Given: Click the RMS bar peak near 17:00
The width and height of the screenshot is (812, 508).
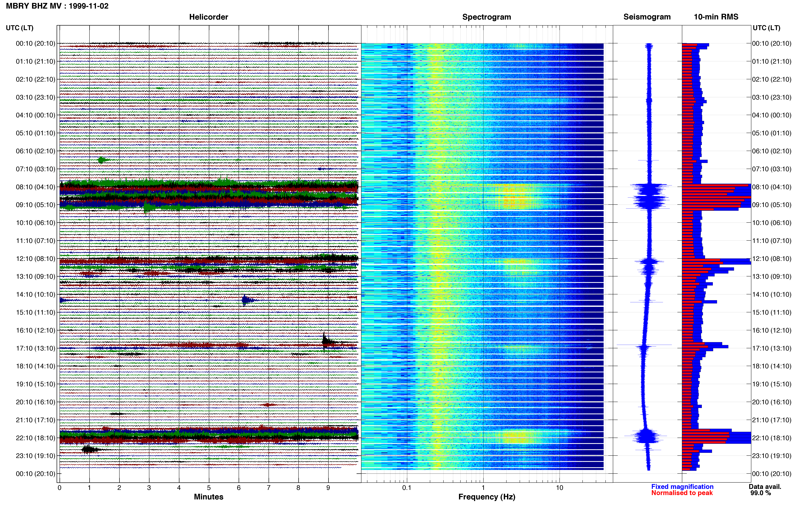Looking at the screenshot, I should (705, 346).
